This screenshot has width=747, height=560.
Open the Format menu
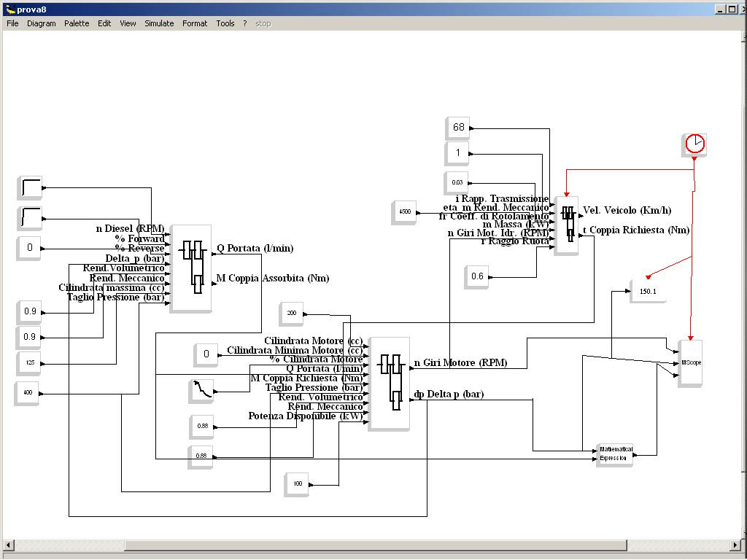click(194, 23)
